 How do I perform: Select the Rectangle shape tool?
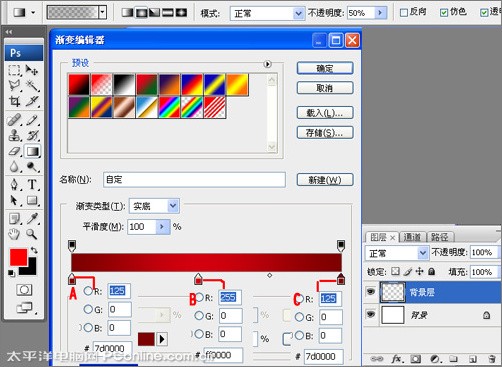(32, 200)
